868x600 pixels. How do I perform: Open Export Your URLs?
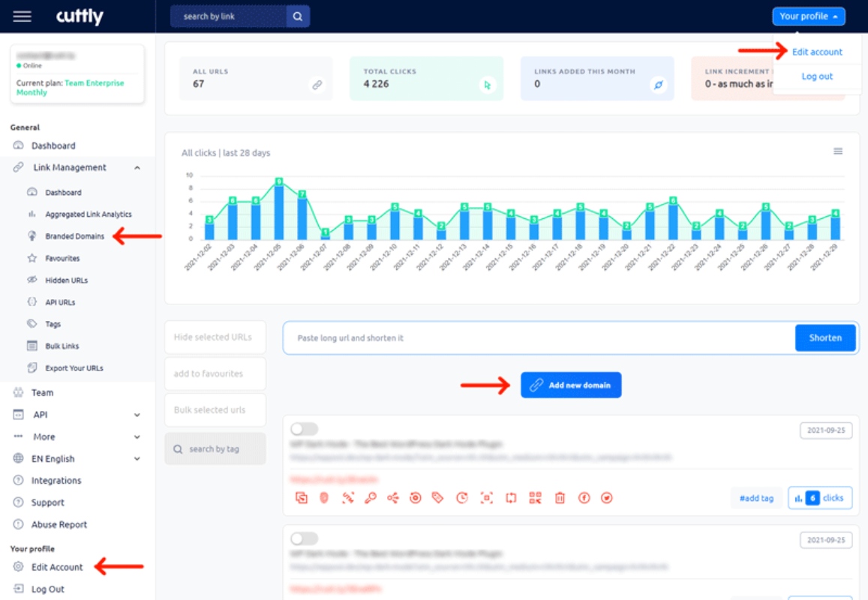tap(74, 368)
